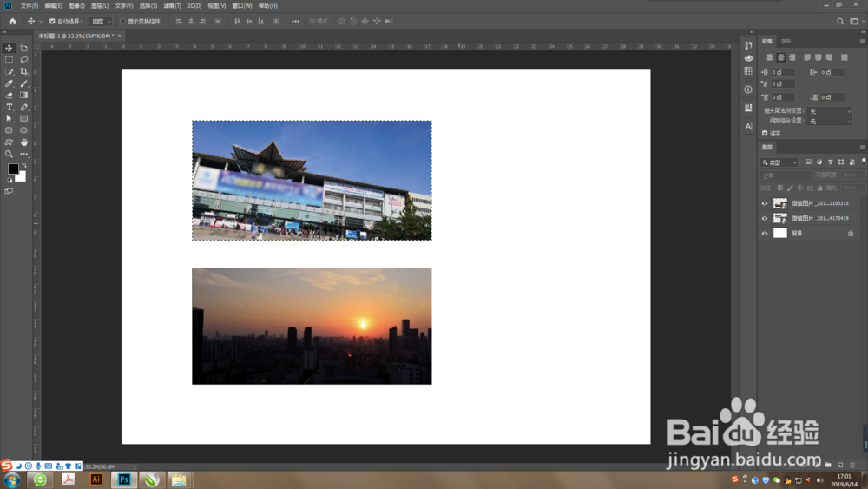Select the Move tool in toolbox
868x489 pixels.
coord(9,48)
